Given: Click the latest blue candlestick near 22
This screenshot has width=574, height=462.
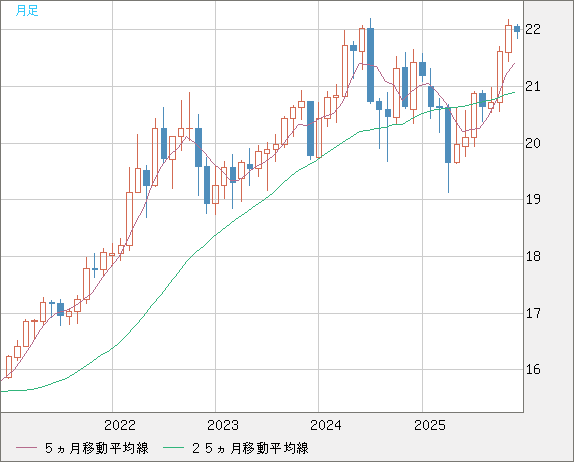Looking at the screenshot, I should tap(517, 29).
